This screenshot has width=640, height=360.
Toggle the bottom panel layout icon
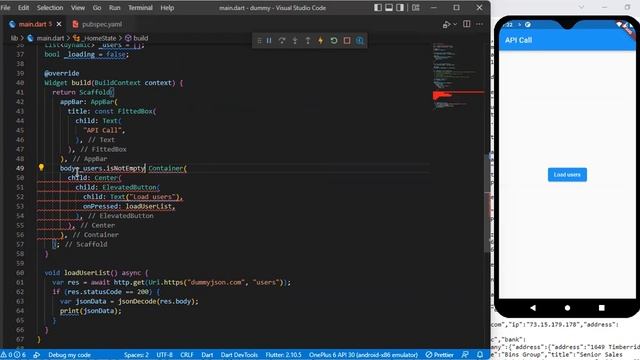(389, 7)
